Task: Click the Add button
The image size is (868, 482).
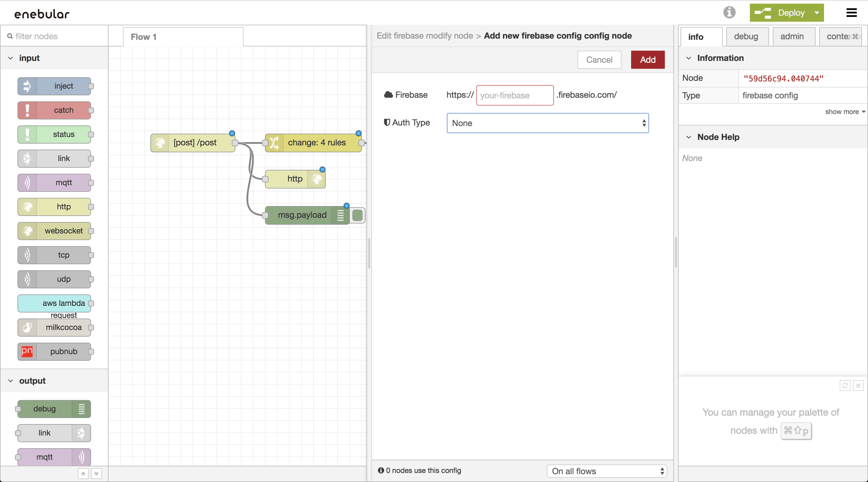Action: click(x=648, y=59)
